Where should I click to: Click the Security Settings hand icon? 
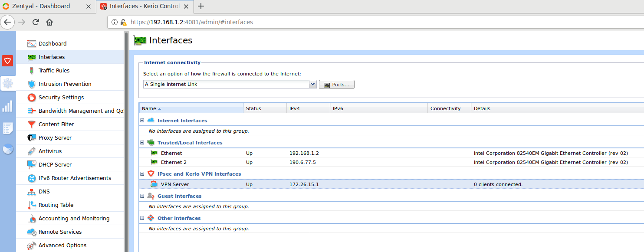(31, 97)
